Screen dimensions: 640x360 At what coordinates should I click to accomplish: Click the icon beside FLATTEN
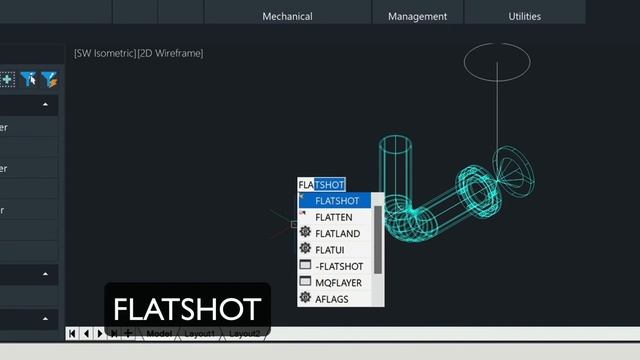(x=302, y=213)
